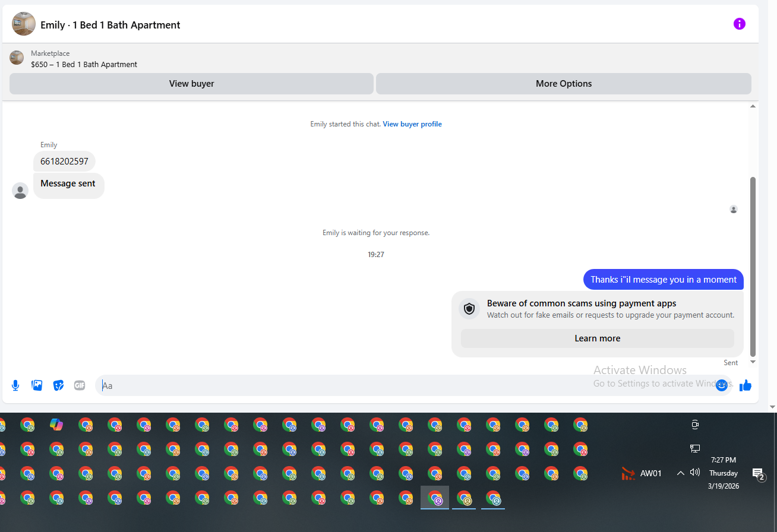Click the attach photo icon

pos(37,385)
